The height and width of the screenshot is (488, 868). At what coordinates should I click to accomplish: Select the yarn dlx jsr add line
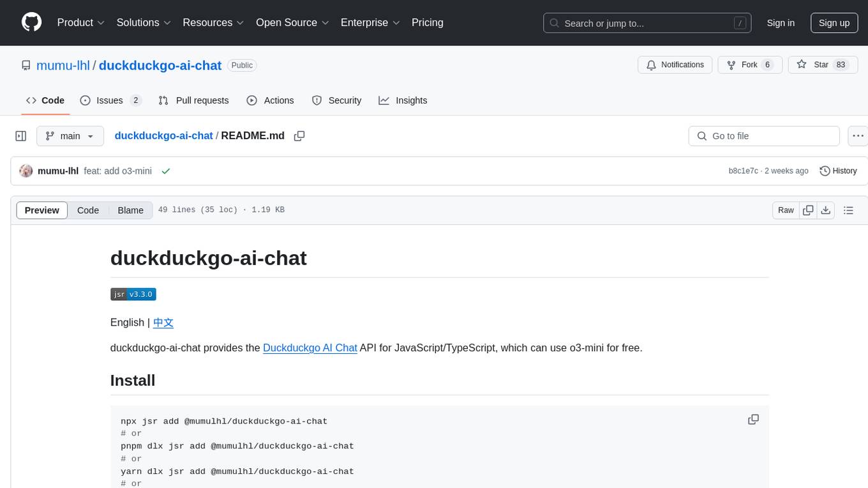point(237,471)
